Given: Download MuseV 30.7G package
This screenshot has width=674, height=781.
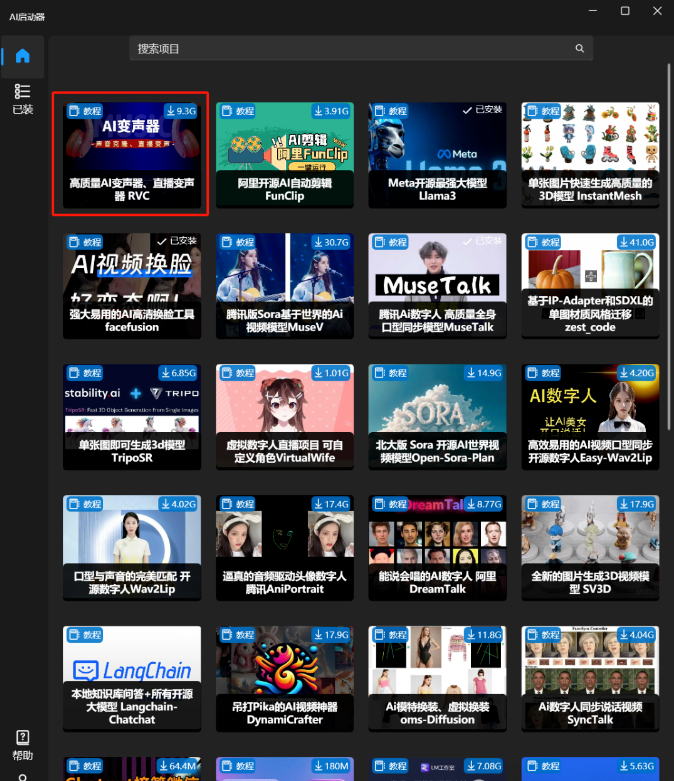Looking at the screenshot, I should [x=331, y=242].
